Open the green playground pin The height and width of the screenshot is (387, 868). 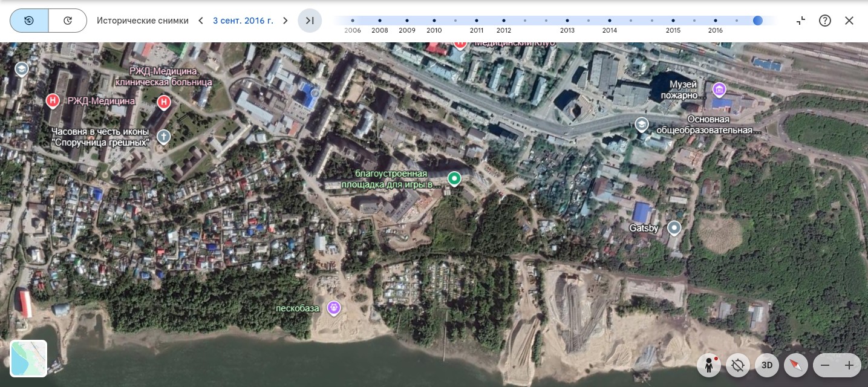[x=454, y=179]
